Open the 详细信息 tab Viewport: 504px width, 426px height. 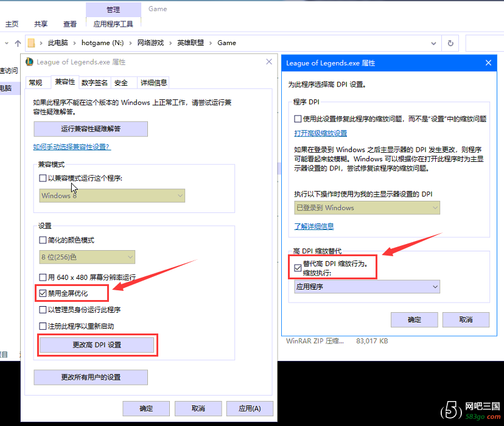click(x=153, y=83)
